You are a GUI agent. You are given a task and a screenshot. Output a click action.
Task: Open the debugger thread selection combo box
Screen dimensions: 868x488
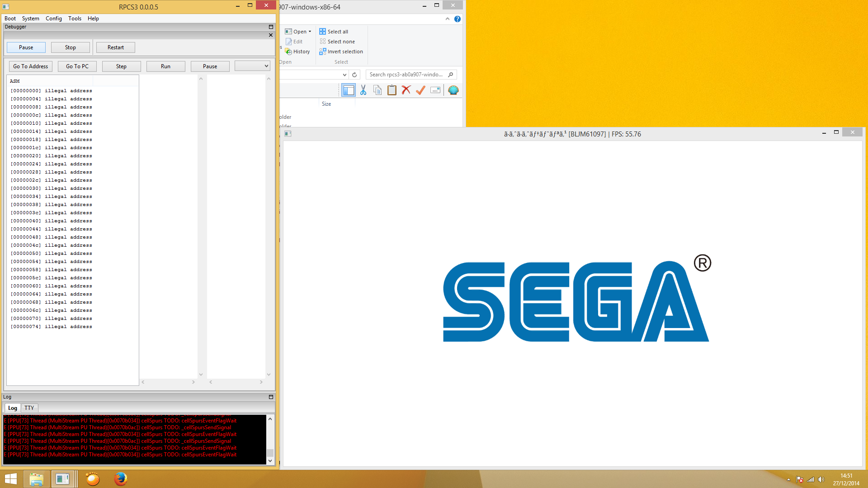click(x=252, y=66)
